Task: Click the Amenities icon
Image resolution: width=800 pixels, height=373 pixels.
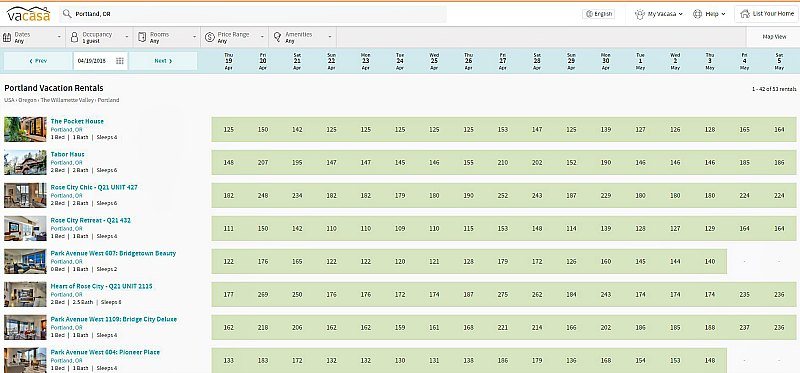Action: coord(277,37)
